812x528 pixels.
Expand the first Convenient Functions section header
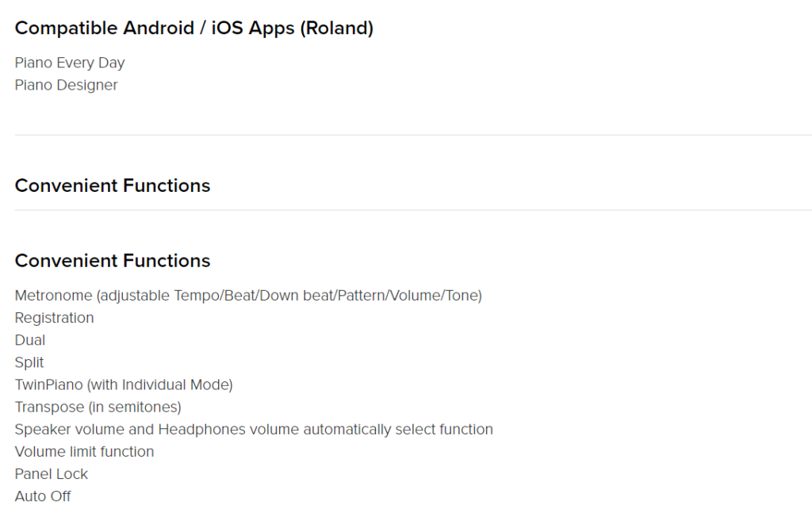(x=113, y=186)
